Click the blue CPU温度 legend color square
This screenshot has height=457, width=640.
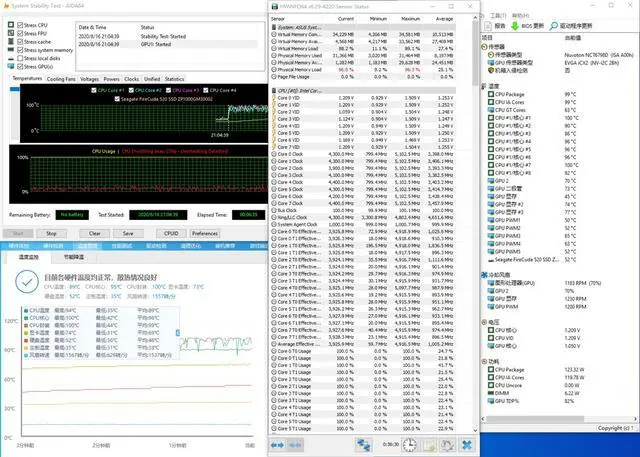click(x=27, y=311)
